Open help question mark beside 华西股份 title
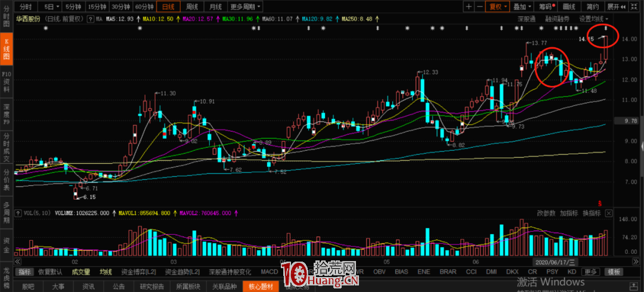 90,19
